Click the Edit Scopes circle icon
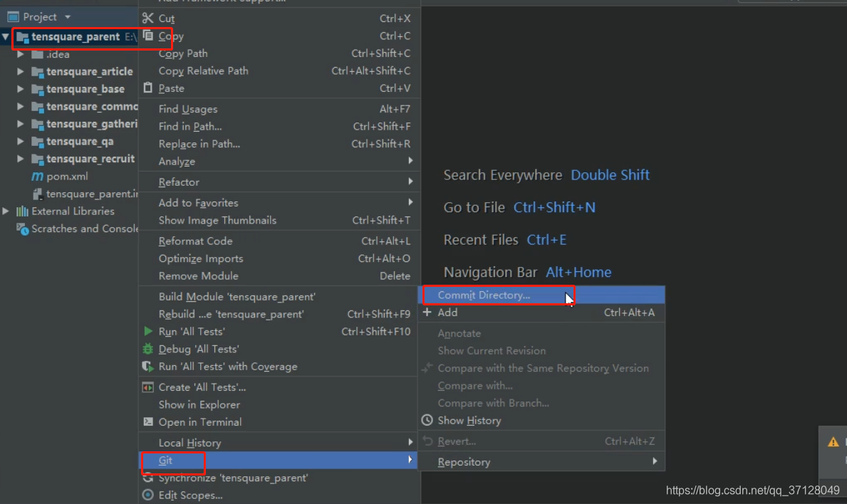The image size is (847, 504). [147, 495]
